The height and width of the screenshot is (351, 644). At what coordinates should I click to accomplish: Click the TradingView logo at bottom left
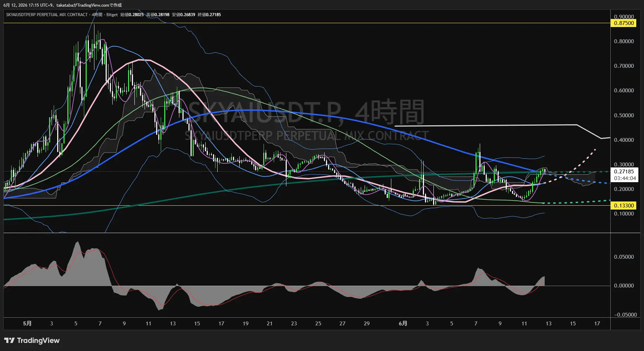tap(32, 340)
